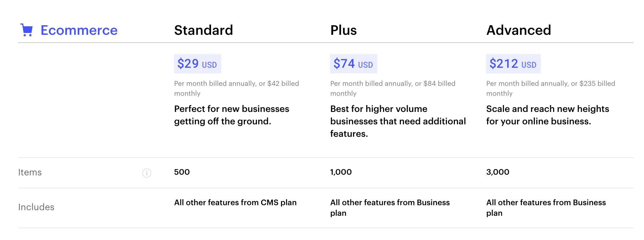Click the Includes row label
The width and height of the screenshot is (644, 240).
(36, 207)
